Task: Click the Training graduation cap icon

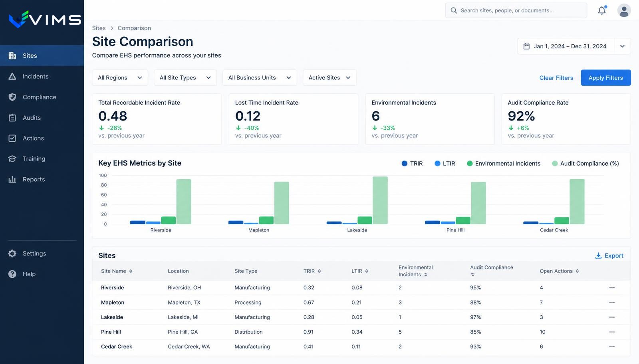Action: click(12, 158)
